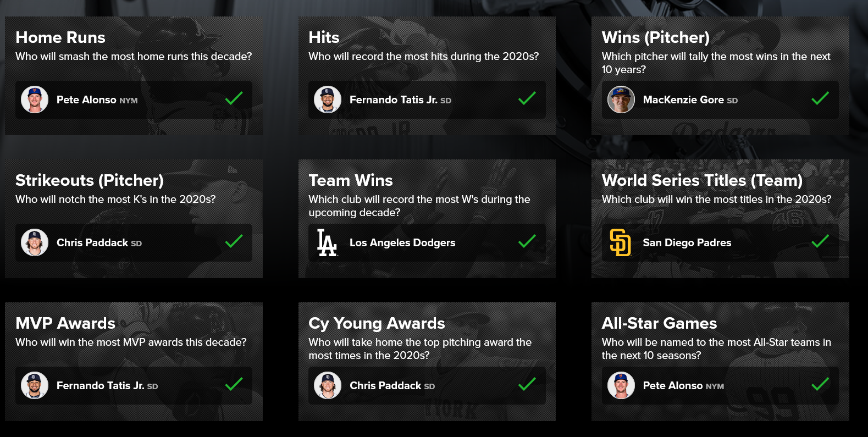
Task: Open the Hits prediction card heading
Action: pos(324,37)
